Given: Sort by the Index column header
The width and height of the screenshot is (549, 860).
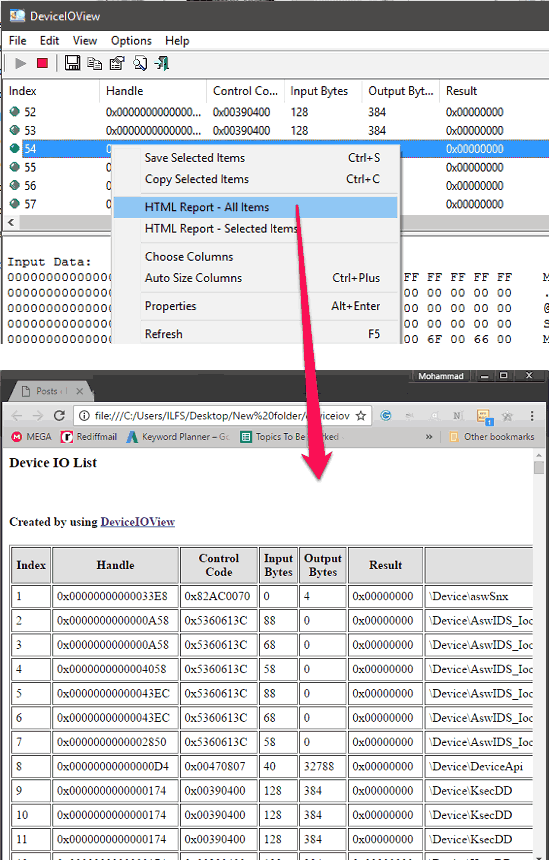Looking at the screenshot, I should pyautogui.click(x=52, y=91).
